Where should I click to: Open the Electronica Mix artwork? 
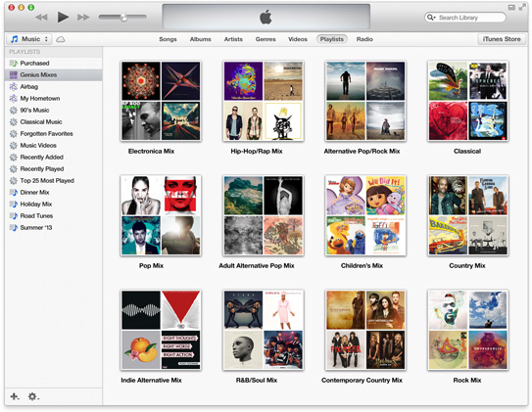[x=161, y=101]
